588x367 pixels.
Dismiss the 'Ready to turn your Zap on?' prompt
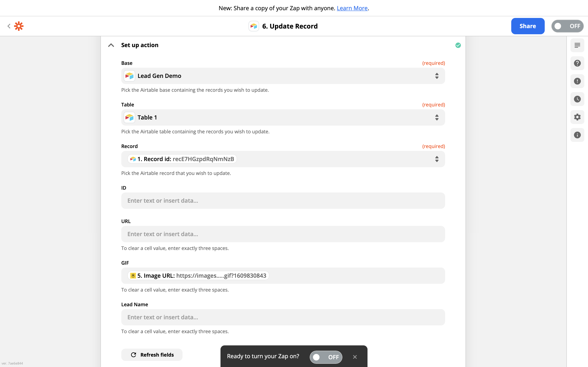point(355,357)
